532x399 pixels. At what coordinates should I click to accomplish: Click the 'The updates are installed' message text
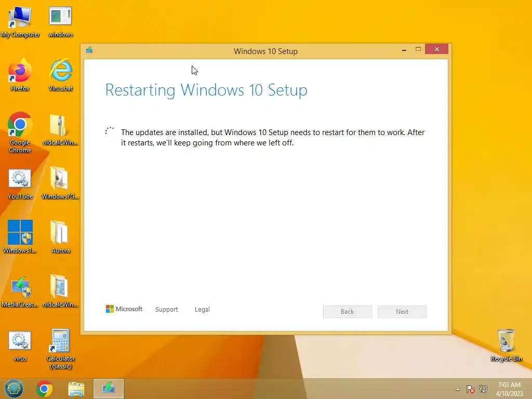[273, 137]
